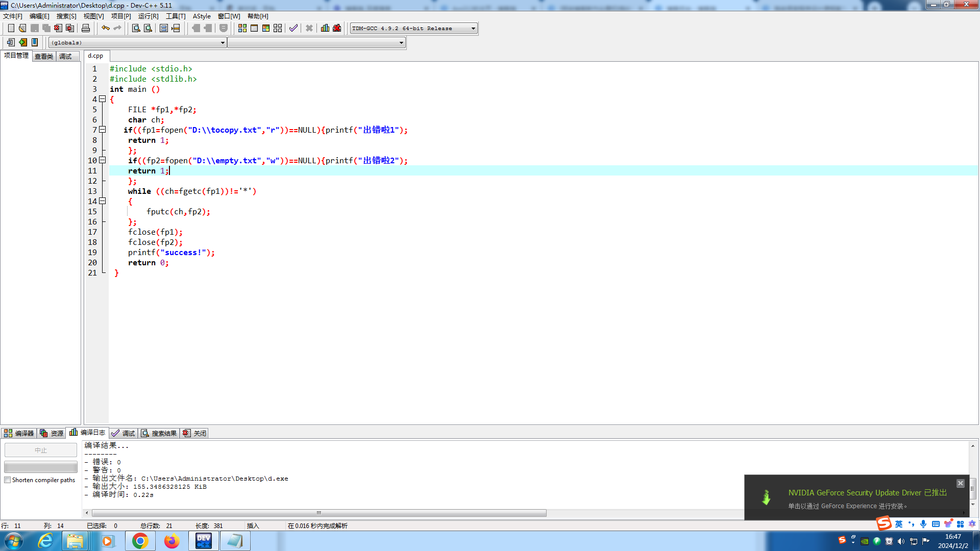Viewport: 980px width, 551px height.
Task: Collapse the fold marker at line 14
Action: coord(103,201)
